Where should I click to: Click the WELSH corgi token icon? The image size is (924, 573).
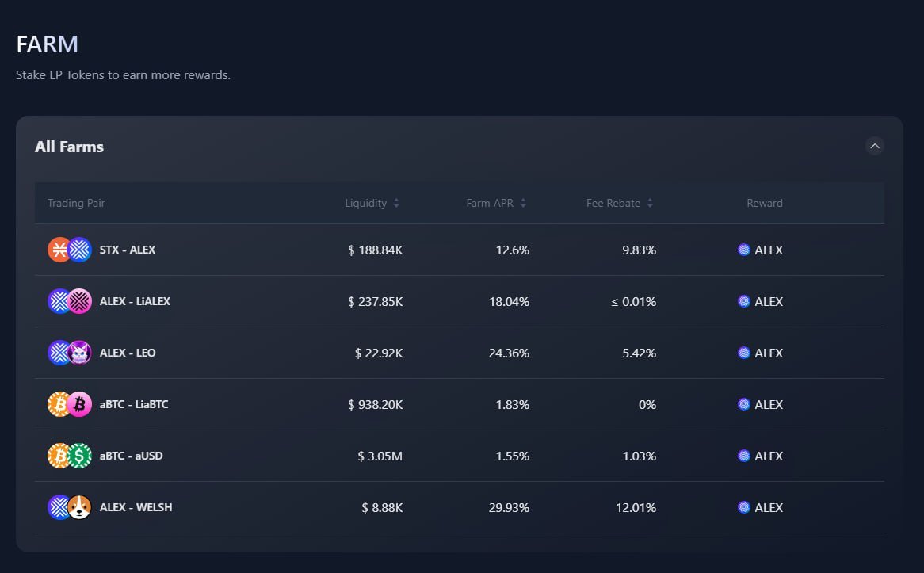pyautogui.click(x=78, y=507)
